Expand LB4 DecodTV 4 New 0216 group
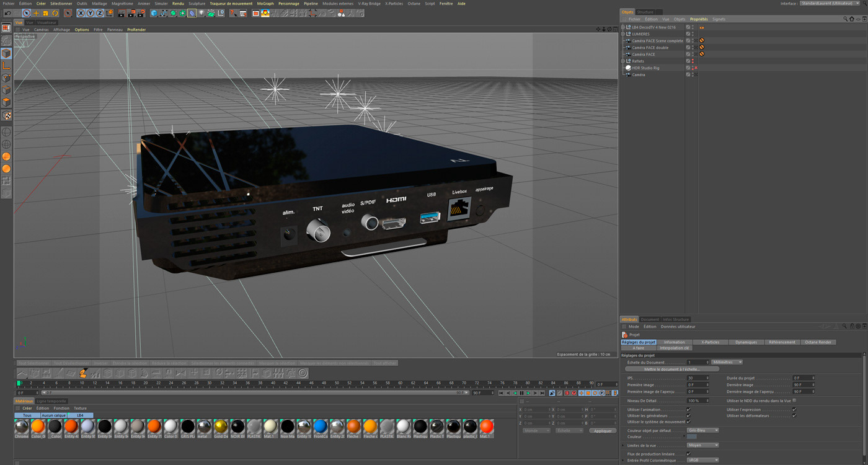The height and width of the screenshot is (465, 868). point(623,27)
